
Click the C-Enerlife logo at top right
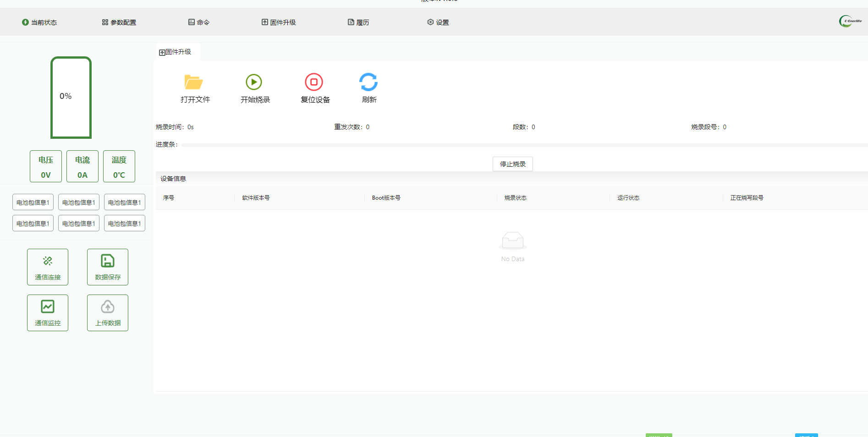pyautogui.click(x=851, y=21)
